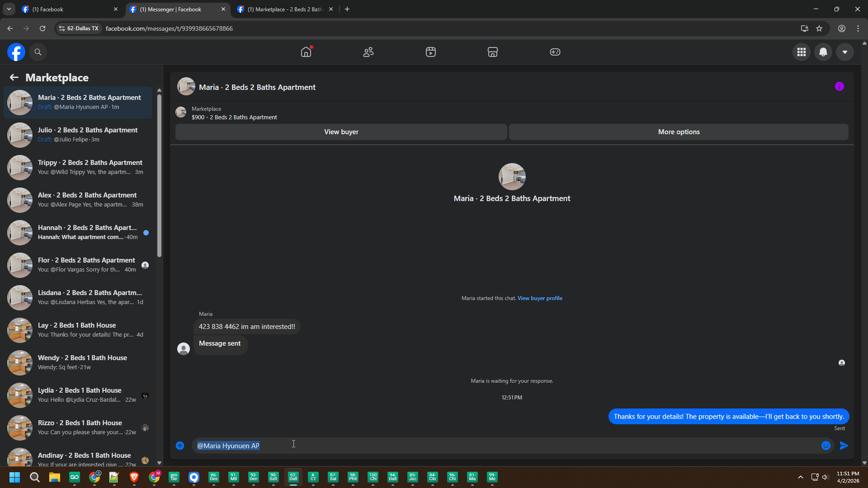Send the message with the arrow icon

(x=844, y=446)
